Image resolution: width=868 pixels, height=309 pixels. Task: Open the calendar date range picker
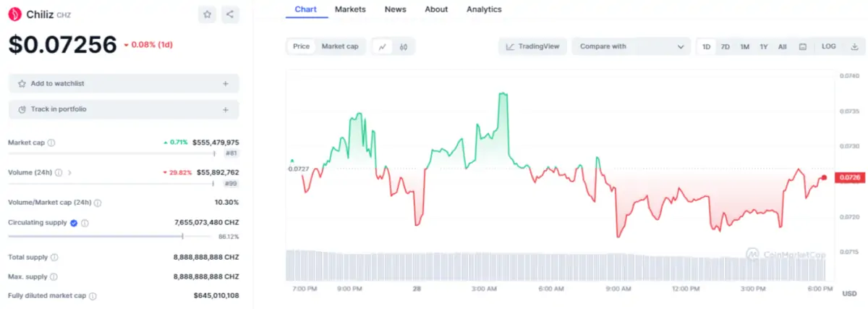pos(802,46)
